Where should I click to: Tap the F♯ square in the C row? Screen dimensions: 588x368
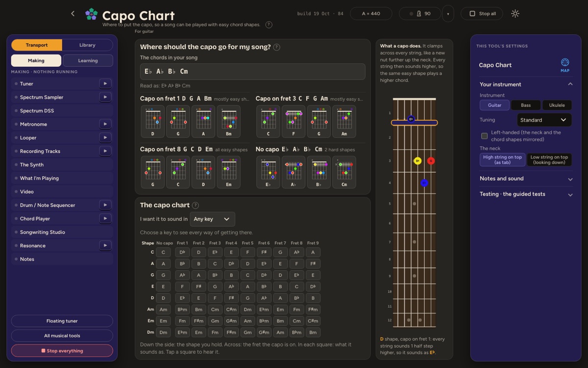coord(264,252)
